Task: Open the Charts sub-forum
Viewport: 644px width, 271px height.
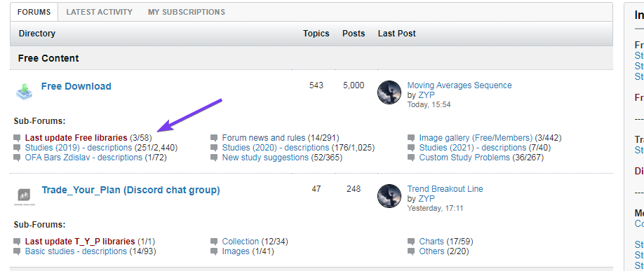Action: 431,242
